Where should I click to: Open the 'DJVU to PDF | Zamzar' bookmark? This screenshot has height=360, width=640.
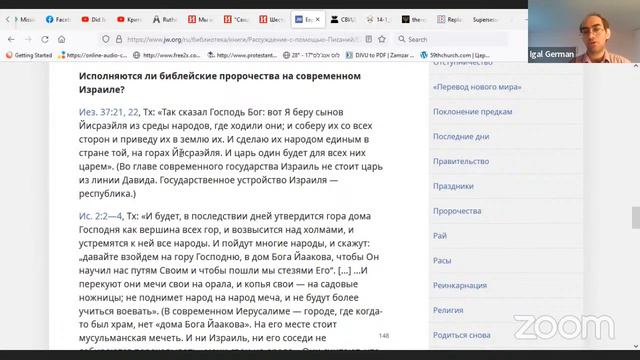tap(380, 55)
